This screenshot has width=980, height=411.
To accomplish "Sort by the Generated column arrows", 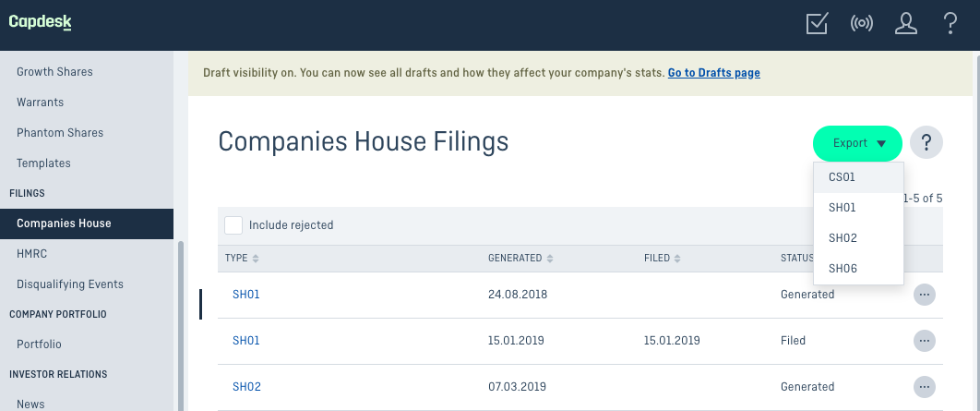I will coord(549,259).
